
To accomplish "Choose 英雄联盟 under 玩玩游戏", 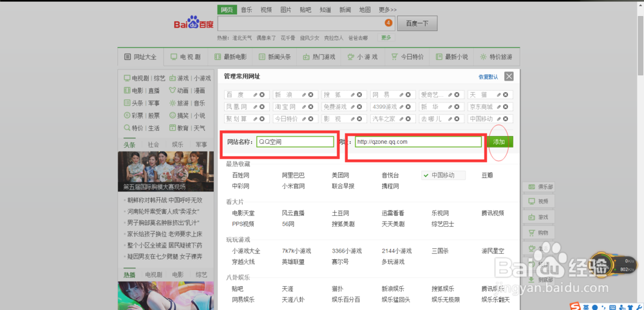I will tap(293, 262).
